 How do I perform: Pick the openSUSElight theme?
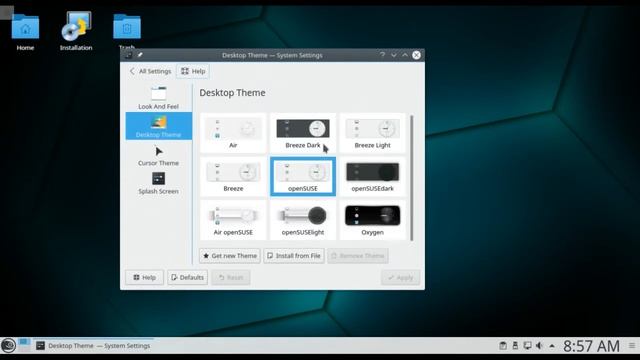[x=303, y=220]
